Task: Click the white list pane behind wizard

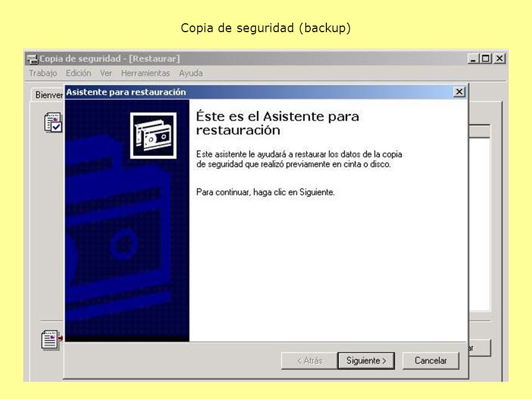Action: pyautogui.click(x=479, y=224)
